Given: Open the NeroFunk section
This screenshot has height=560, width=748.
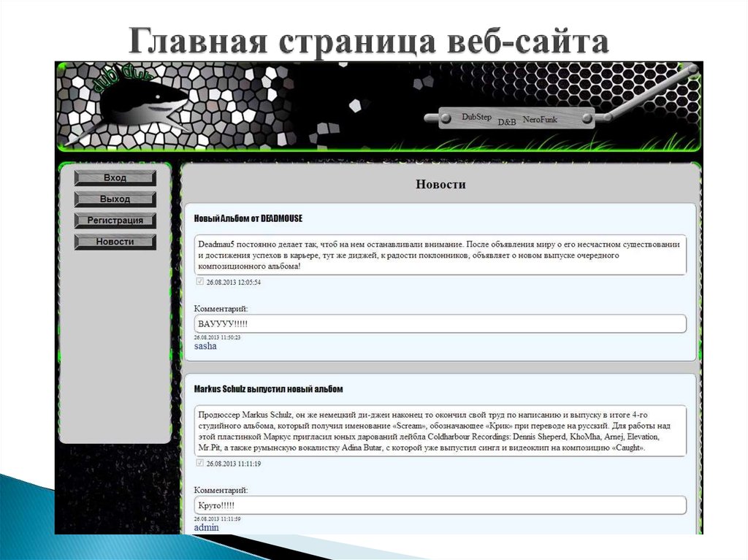Looking at the screenshot, I should (541, 119).
